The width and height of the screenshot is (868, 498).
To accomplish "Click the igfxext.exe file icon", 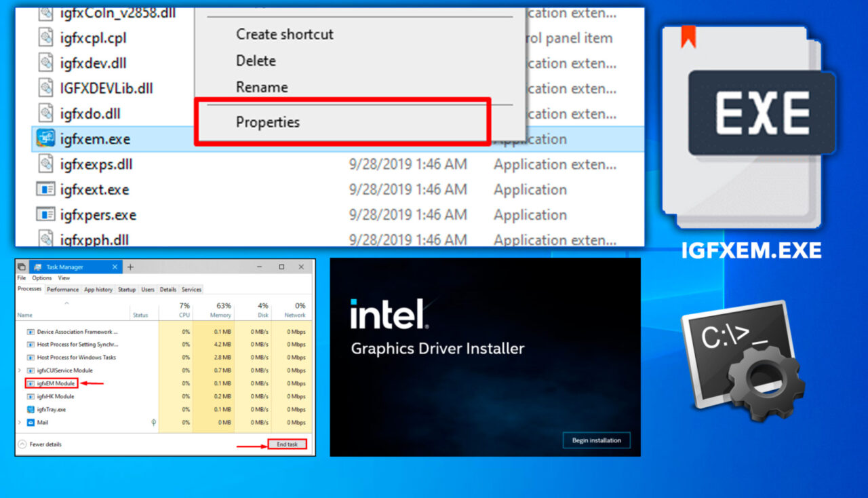I will [45, 189].
